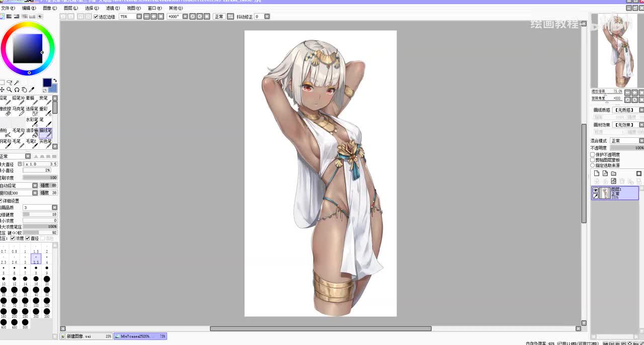This screenshot has width=644, height=345.
Task: Swap foreground and background colors
Action: click(x=55, y=80)
